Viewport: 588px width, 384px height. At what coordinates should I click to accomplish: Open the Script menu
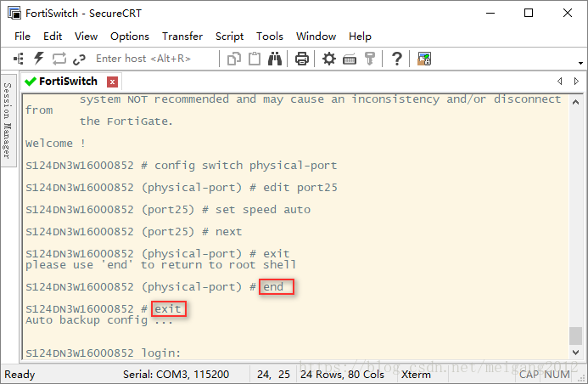[229, 36]
